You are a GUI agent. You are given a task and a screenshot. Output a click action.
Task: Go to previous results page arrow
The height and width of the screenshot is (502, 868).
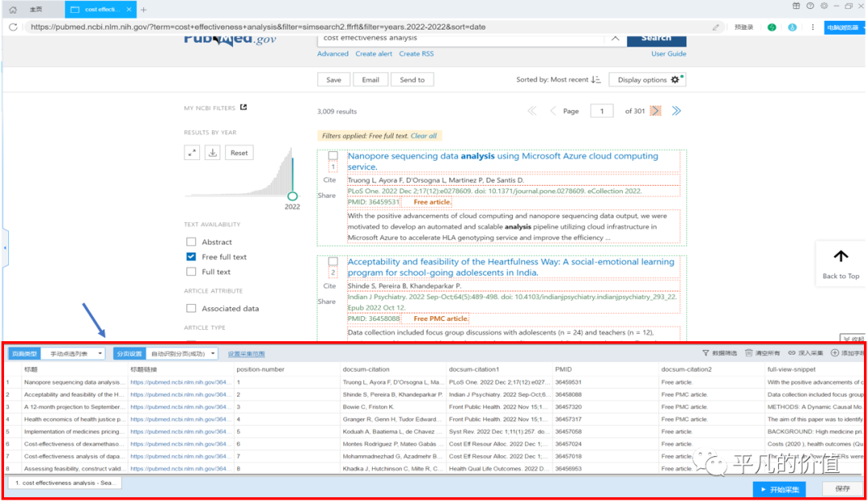[x=552, y=111]
